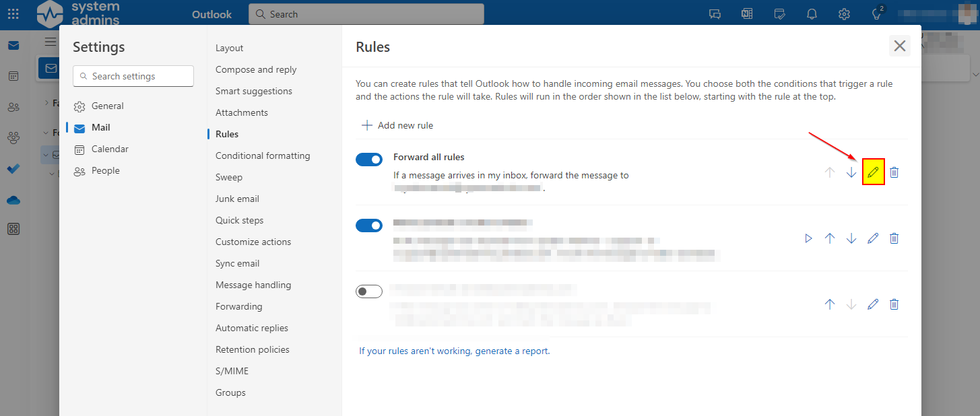Select the Junk email settings category
Viewport: 980px width, 416px height.
tap(237, 199)
